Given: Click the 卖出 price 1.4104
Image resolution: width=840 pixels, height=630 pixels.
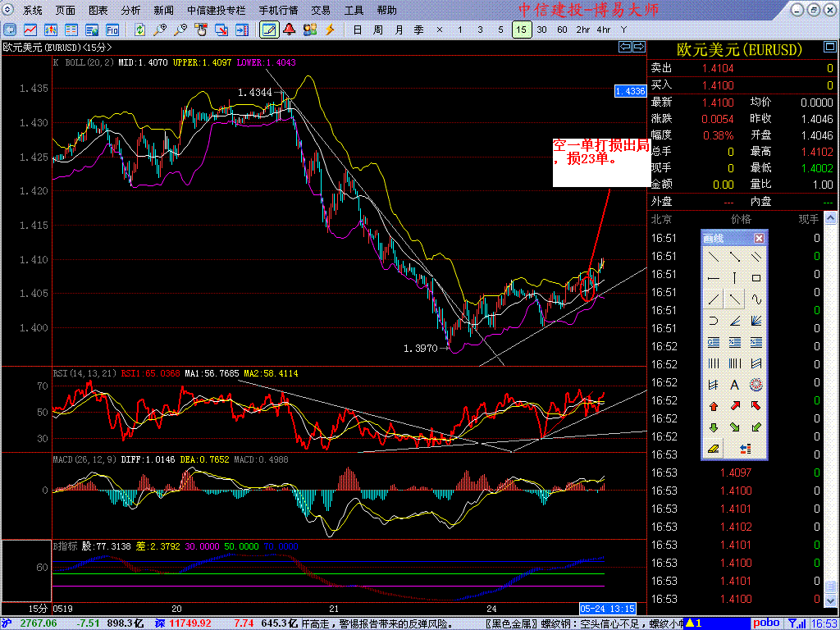Looking at the screenshot, I should (718, 68).
